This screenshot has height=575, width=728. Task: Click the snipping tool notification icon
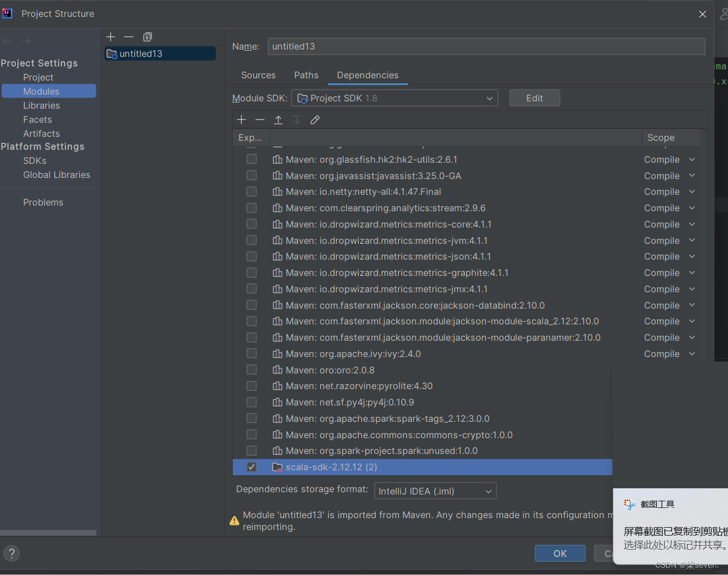pyautogui.click(x=629, y=504)
